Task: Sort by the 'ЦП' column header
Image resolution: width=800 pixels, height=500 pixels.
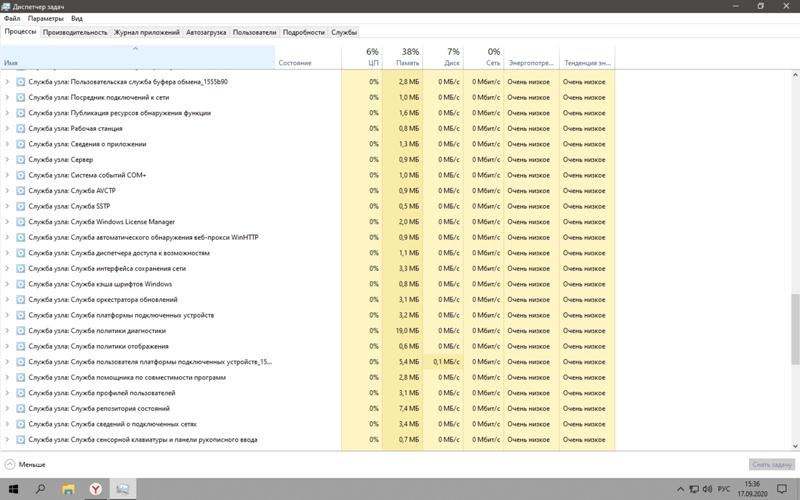Action: [362, 57]
